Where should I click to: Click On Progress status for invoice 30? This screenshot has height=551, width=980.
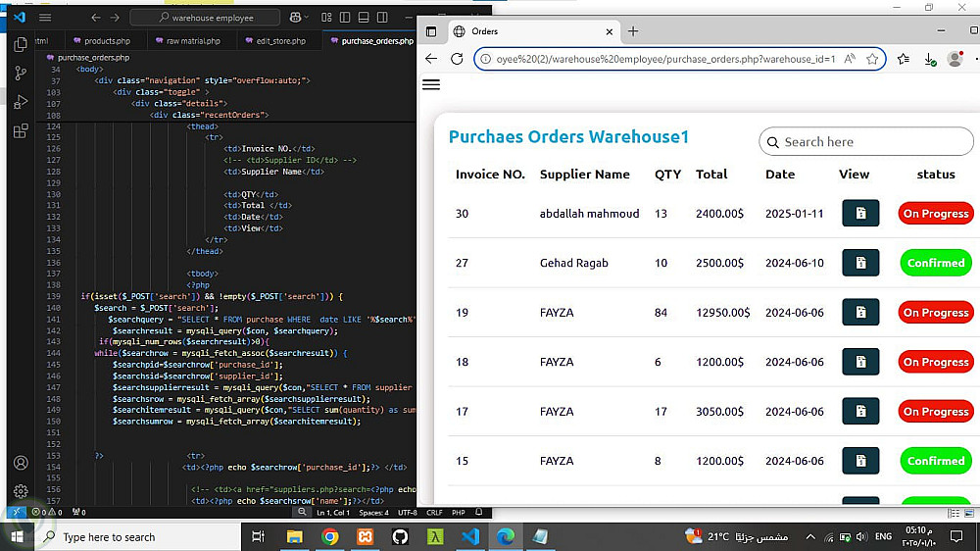pos(936,214)
